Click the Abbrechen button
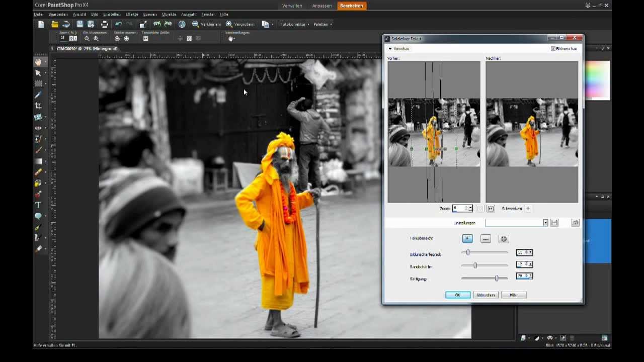The width and height of the screenshot is (644, 362). click(486, 295)
